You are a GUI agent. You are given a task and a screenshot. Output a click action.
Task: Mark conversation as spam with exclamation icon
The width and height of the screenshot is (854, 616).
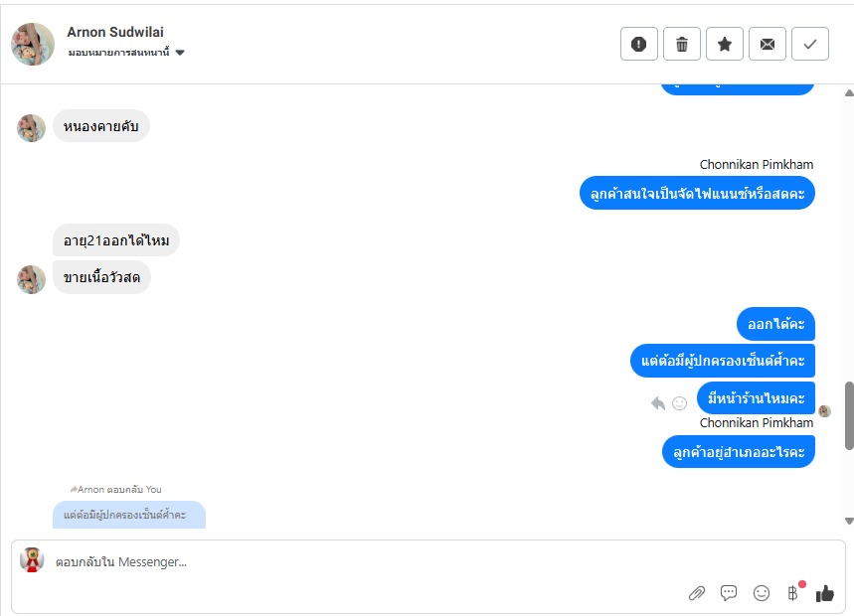pyautogui.click(x=639, y=44)
